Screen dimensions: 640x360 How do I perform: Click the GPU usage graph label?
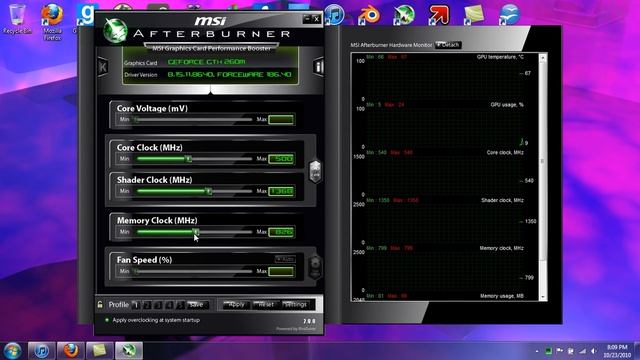pyautogui.click(x=507, y=105)
